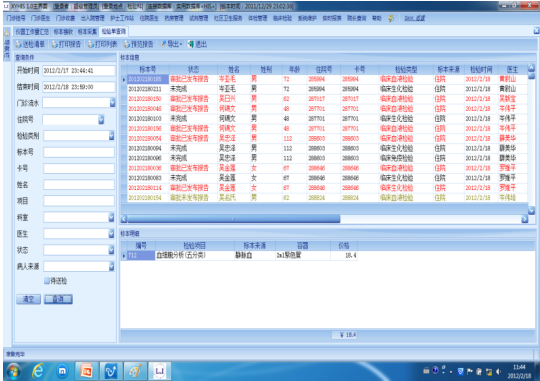Click the 清空 button
Screen dimensions: 540x381
pos(28,299)
